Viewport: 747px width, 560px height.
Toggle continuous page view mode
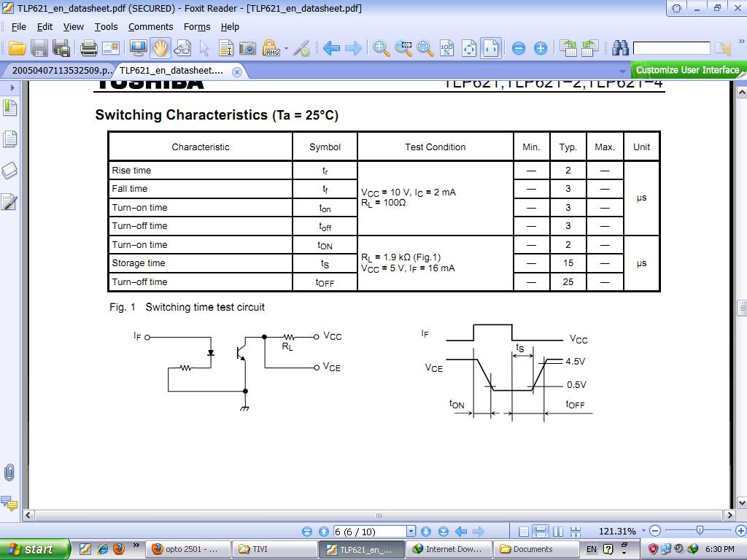pos(541,532)
